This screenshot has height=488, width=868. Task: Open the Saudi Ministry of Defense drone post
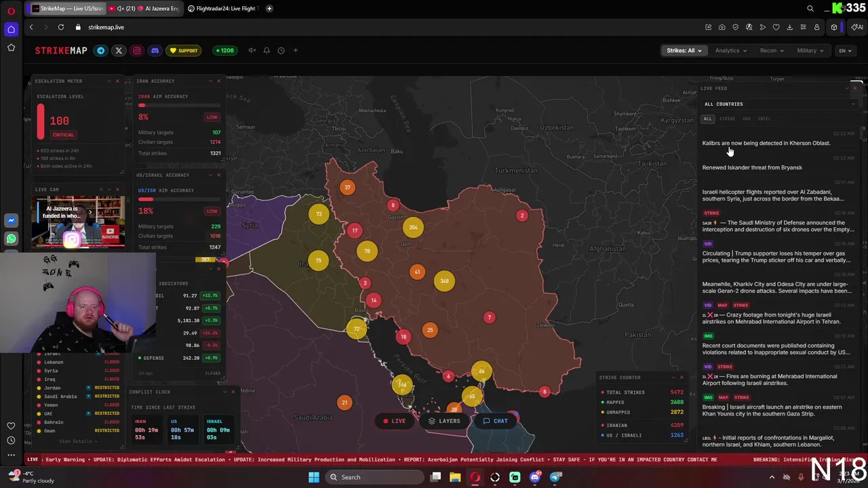(778, 226)
